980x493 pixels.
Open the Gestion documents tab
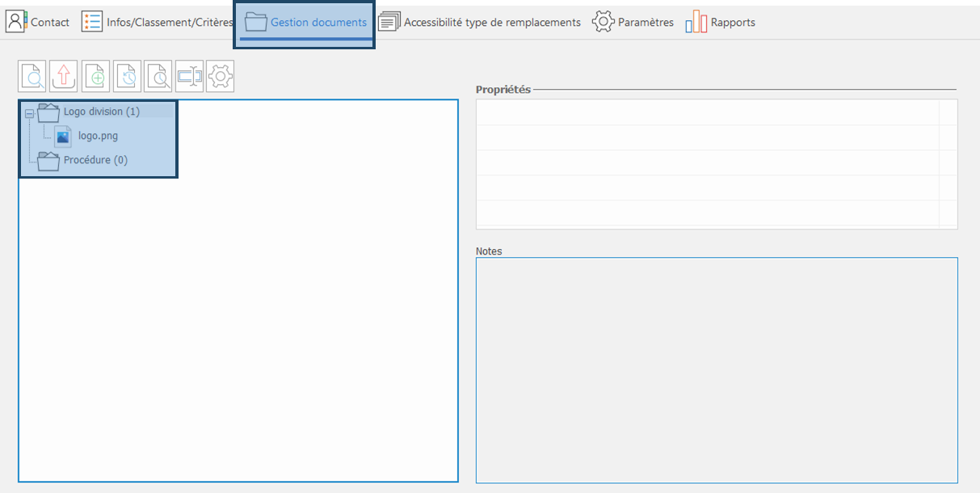[x=306, y=23]
